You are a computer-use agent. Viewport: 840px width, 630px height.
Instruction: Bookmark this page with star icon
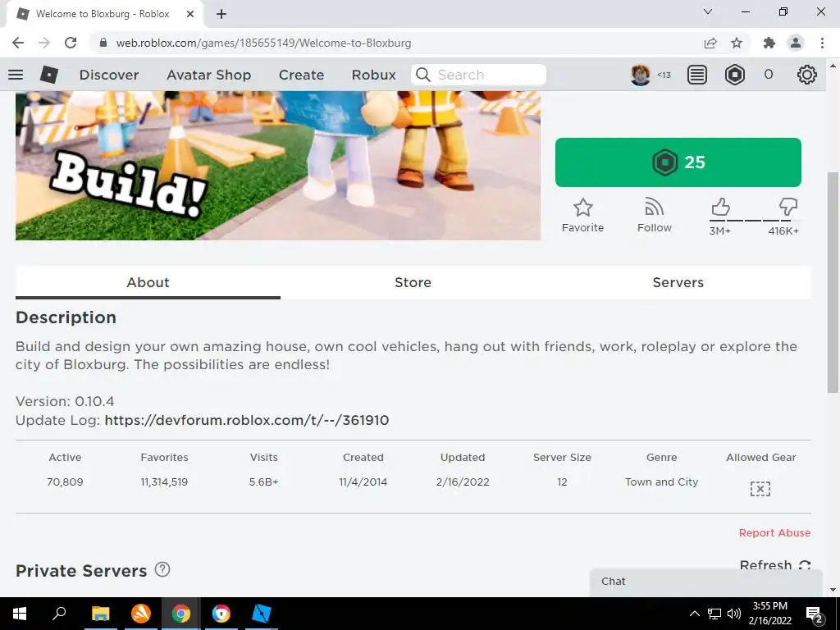point(737,43)
